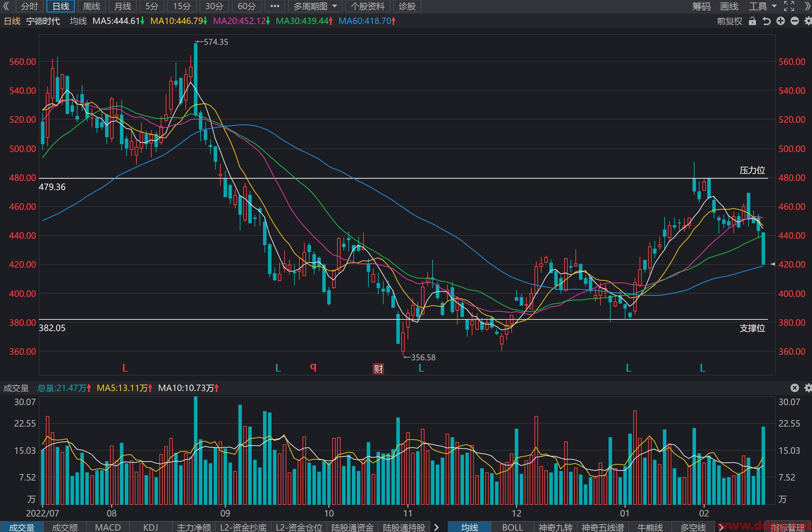Open the more periods ellipsis menu
This screenshot has width=812, height=532.
click(275, 6)
